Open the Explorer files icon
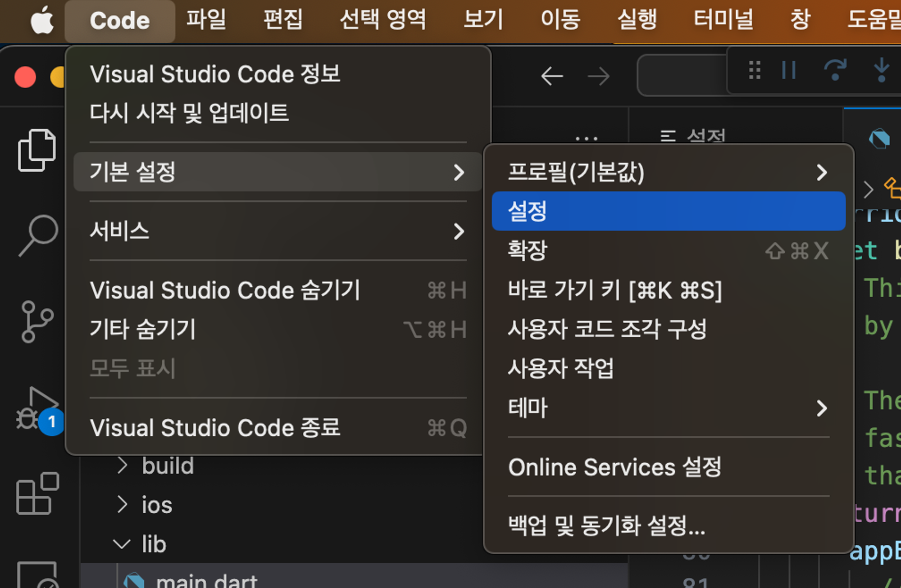901x588 pixels. [x=37, y=150]
